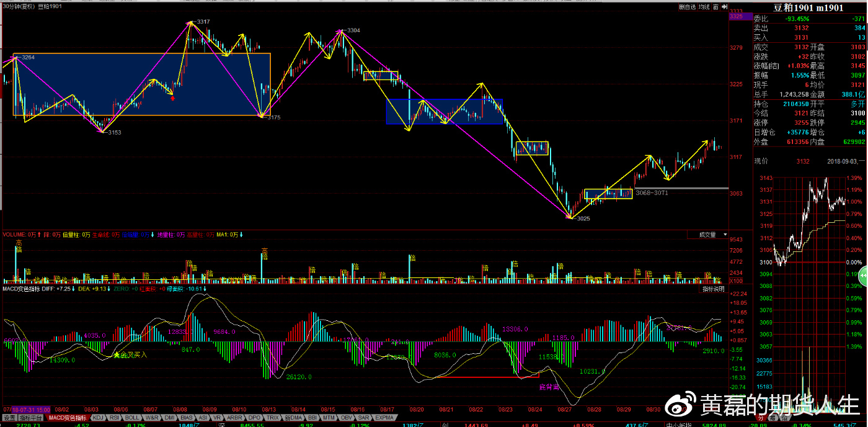868x427 pixels.
Task: Click the 窗 window layout icon
Action: (715, 7)
